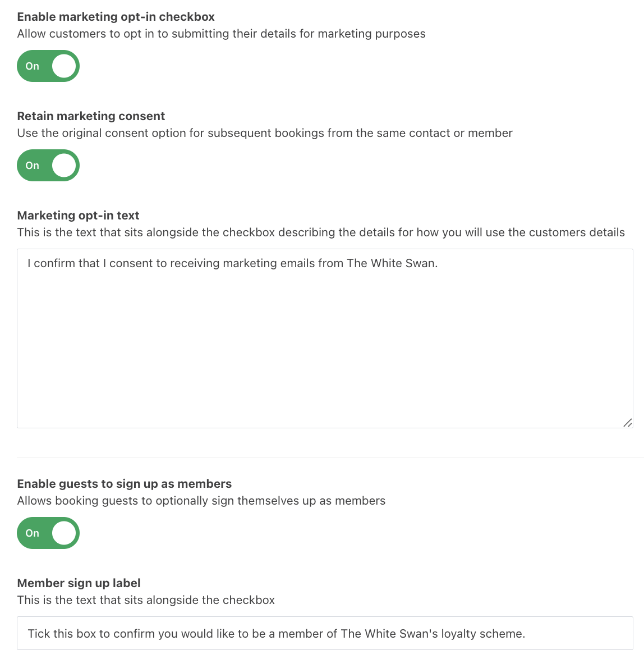Click the 'Retain marketing consent' heading
644x659 pixels.
(91, 116)
